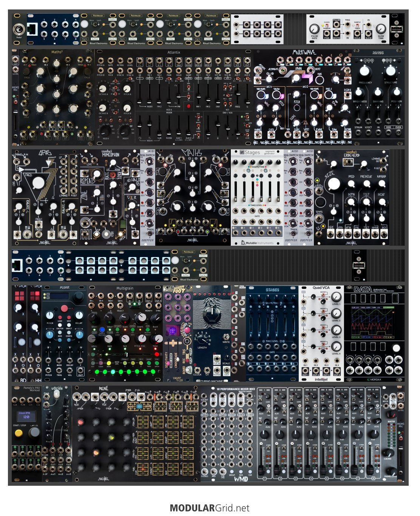Open the Multigrain sampler module
Image resolution: width=420 pixels, height=516 pixels.
click(x=125, y=333)
